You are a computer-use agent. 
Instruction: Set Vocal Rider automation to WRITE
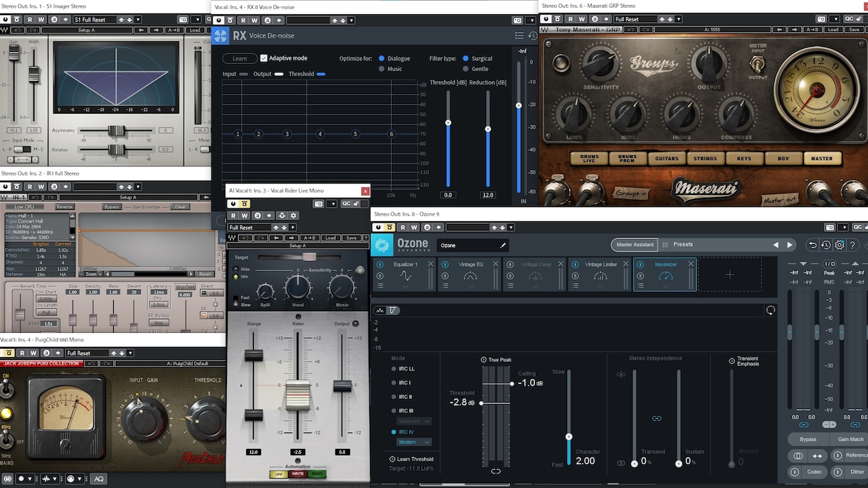(x=297, y=474)
